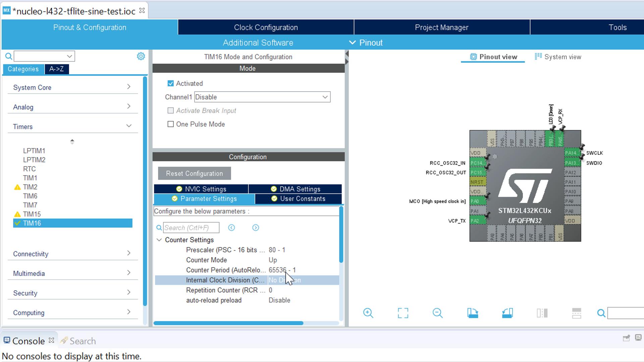Open the categories settings gear icon
The image size is (644, 362).
[x=141, y=56]
